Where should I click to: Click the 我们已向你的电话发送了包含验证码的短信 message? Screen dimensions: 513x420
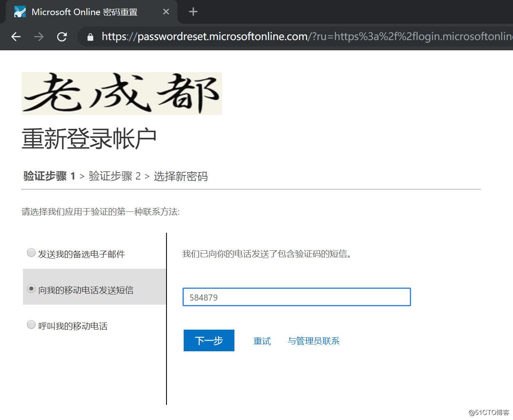click(x=267, y=254)
